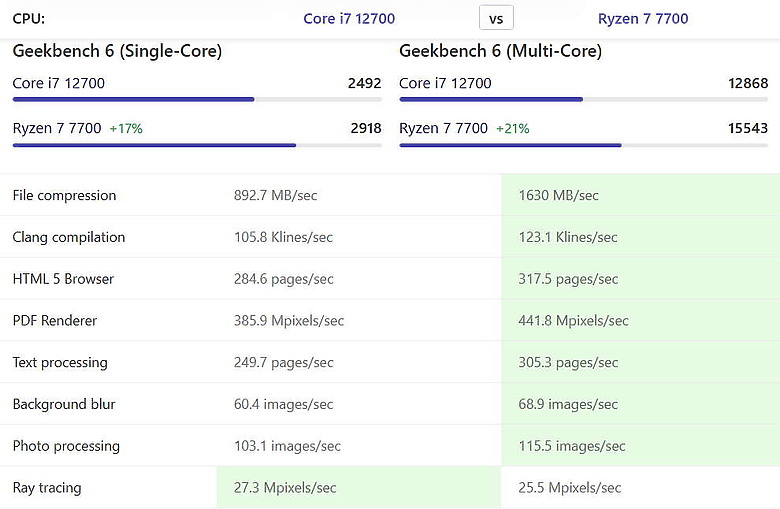780x509 pixels.
Task: Select the PDF Renderer row label
Action: (x=55, y=321)
